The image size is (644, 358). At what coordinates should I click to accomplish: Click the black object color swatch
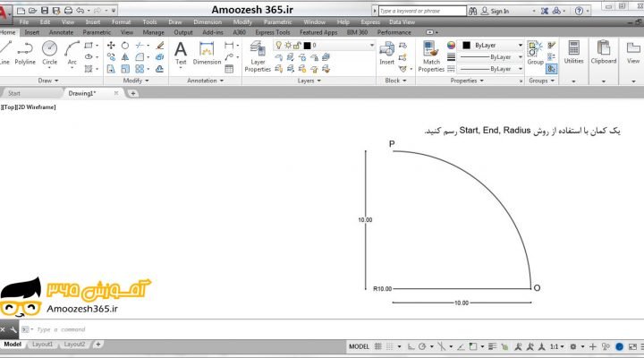tap(466, 46)
